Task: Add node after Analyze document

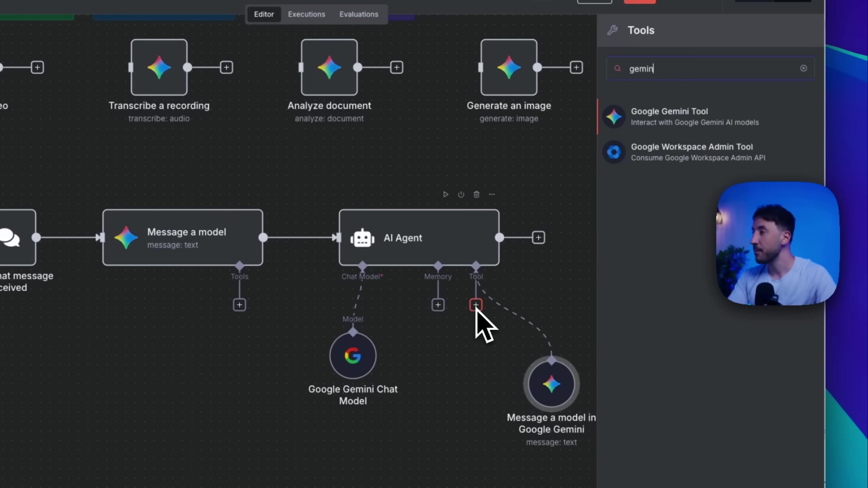Action: (396, 67)
